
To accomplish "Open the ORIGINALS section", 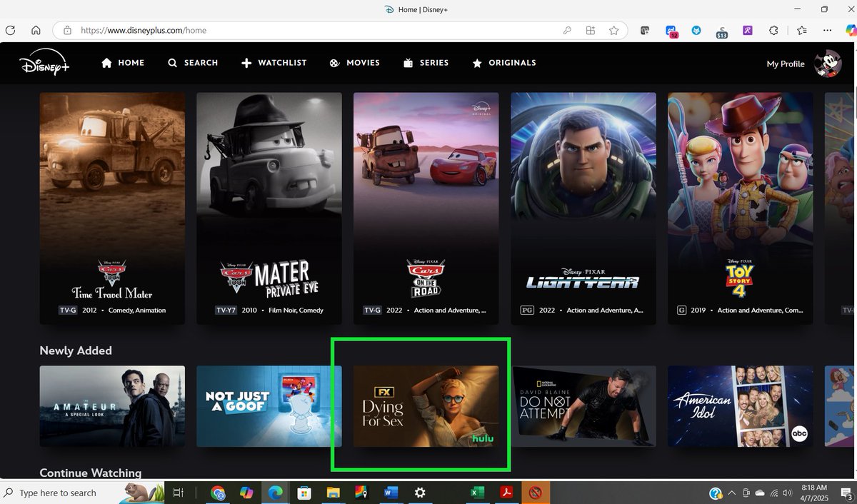I will [504, 63].
